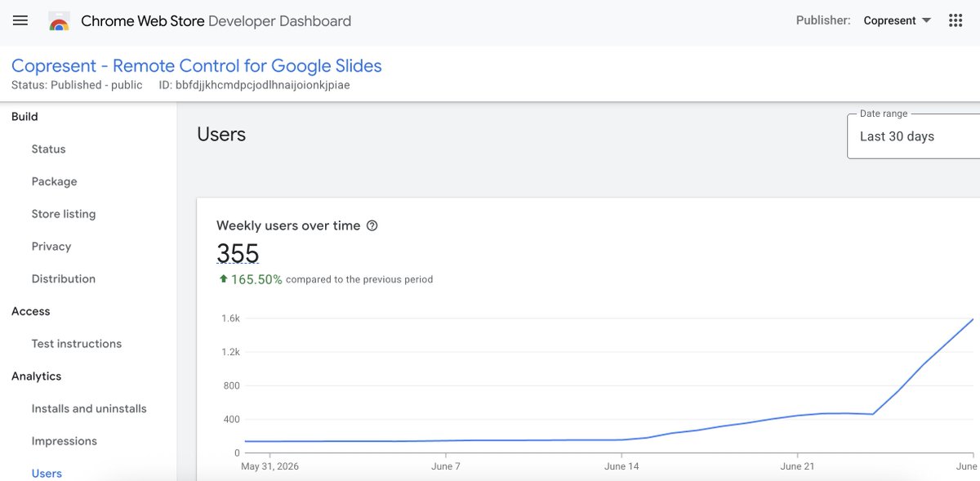Open the Status page under Build

tap(48, 149)
